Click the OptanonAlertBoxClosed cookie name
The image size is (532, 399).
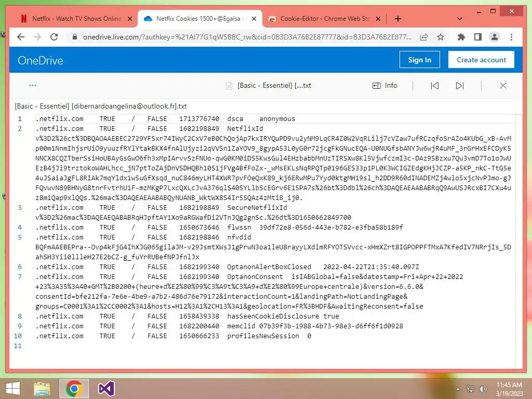(269, 267)
